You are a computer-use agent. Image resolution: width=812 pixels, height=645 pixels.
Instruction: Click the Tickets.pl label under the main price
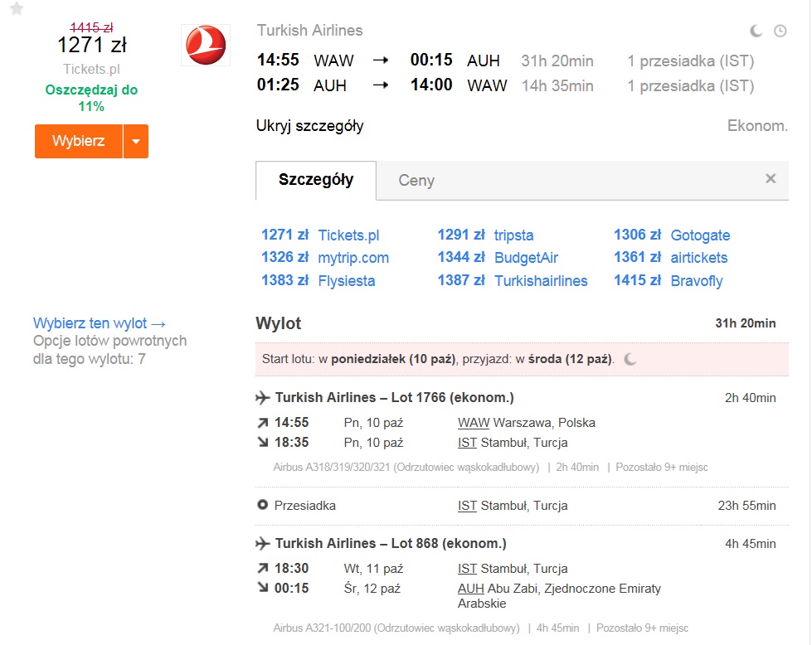tap(92, 69)
